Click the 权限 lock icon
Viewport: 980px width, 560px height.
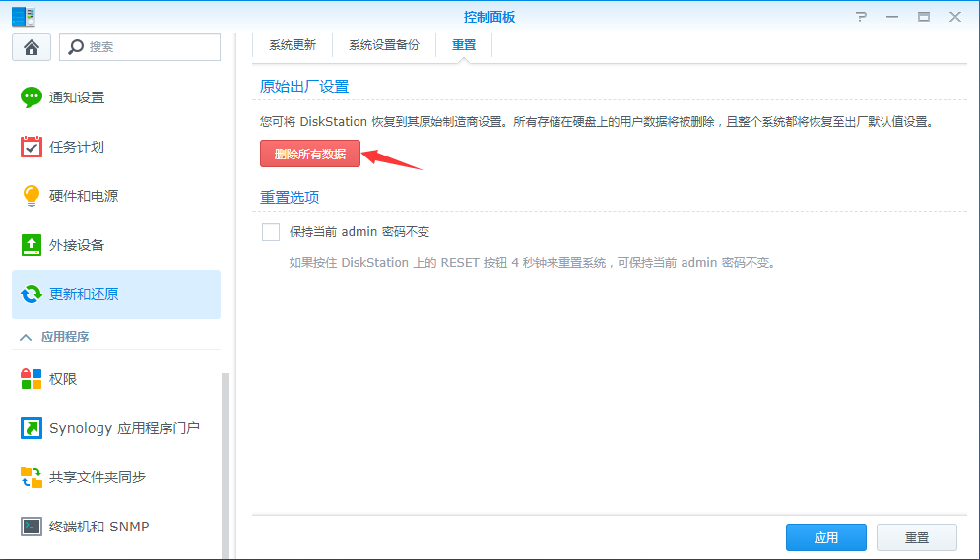(32, 379)
